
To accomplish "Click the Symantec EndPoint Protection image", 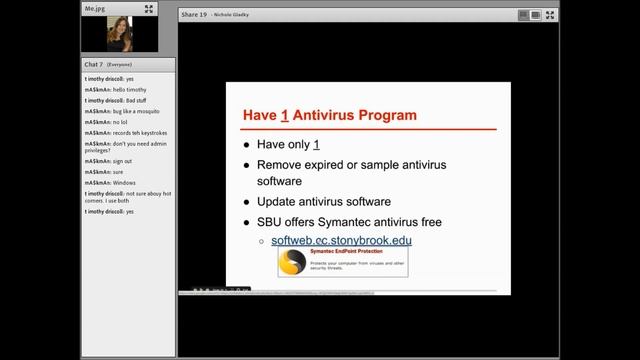I will pyautogui.click(x=343, y=262).
